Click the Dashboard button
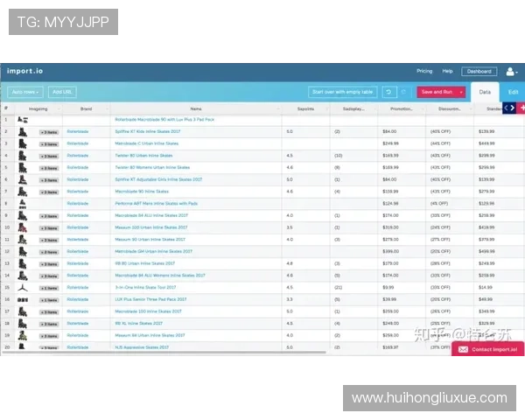This screenshot has width=525, height=420. point(479,71)
